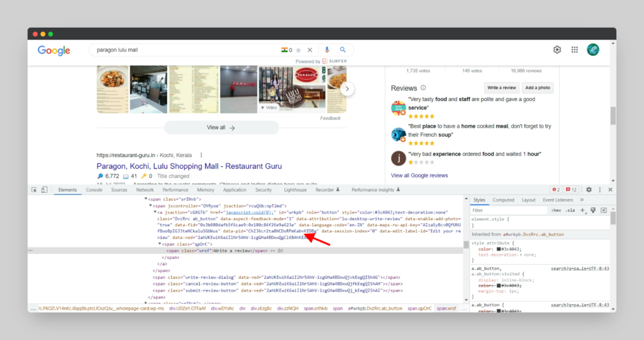Image resolution: width=644 pixels, height=340 pixels.
Task: Collapse the span jscontroller OYRyoe node
Action: click(150, 206)
